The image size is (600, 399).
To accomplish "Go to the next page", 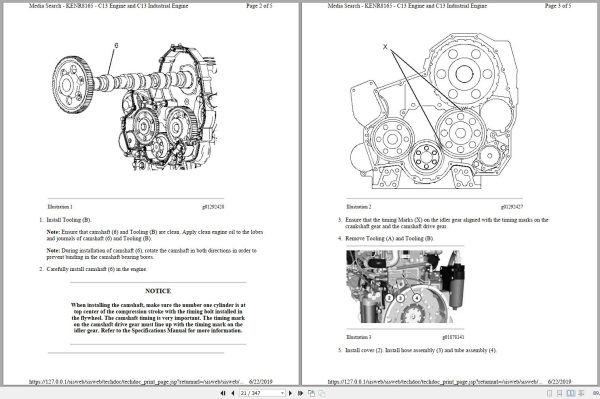I will coord(290,393).
